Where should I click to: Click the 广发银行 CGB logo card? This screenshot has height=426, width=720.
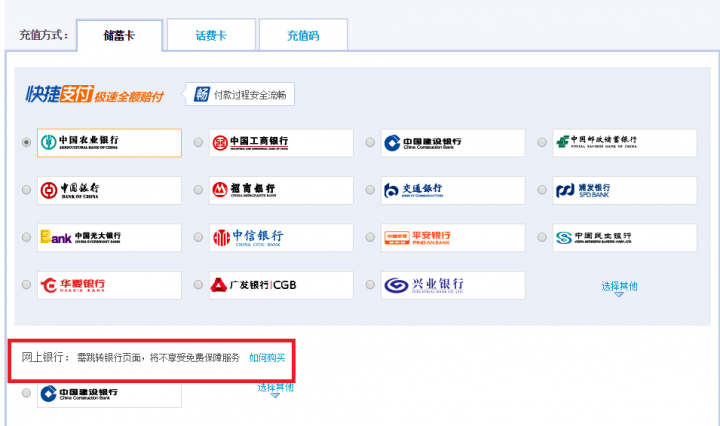[x=281, y=285]
